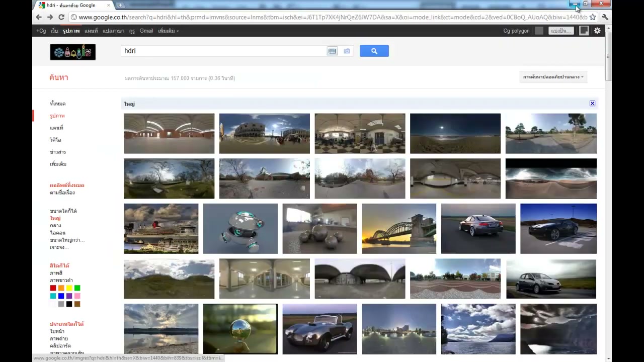The height and width of the screenshot is (362, 644).
Task: Bookmark this page with the star icon
Action: tap(593, 17)
